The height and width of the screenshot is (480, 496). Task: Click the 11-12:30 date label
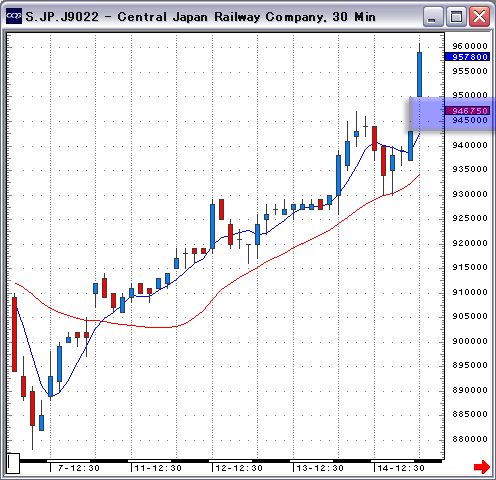[x=158, y=468]
